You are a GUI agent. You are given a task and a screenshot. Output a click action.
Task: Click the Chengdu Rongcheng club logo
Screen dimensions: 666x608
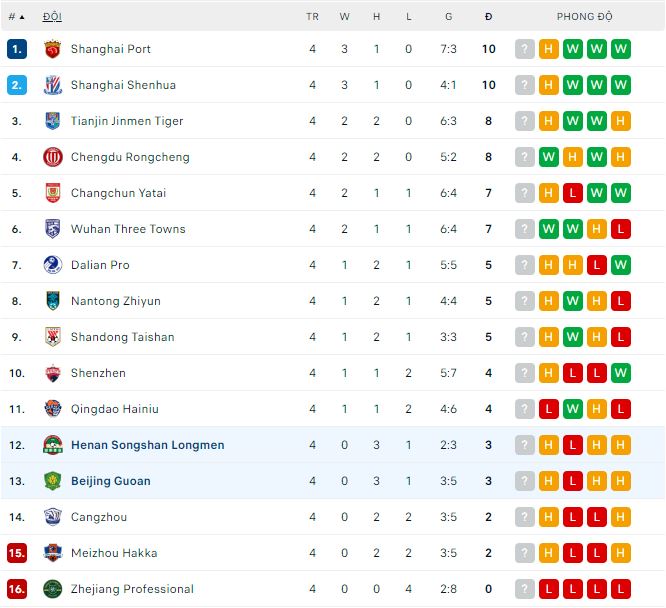click(53, 157)
